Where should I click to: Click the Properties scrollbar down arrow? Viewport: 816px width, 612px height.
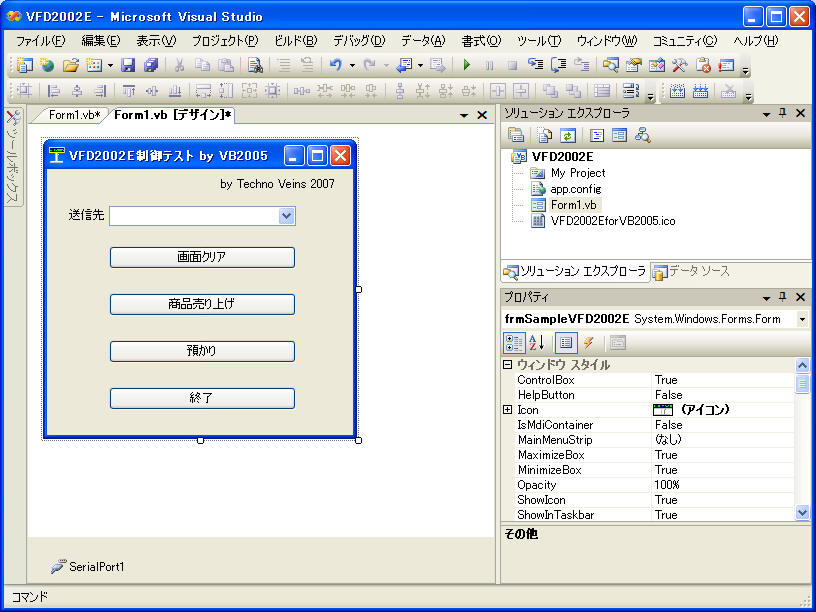[x=802, y=513]
